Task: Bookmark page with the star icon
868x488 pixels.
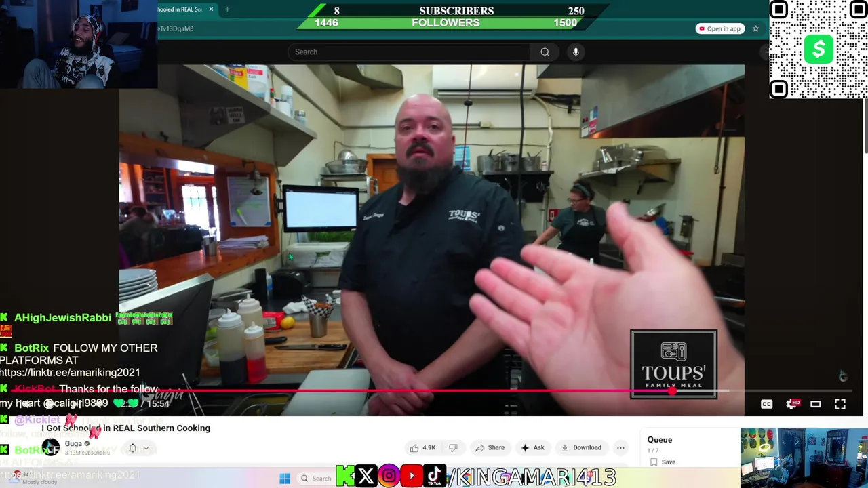Action: tap(755, 28)
